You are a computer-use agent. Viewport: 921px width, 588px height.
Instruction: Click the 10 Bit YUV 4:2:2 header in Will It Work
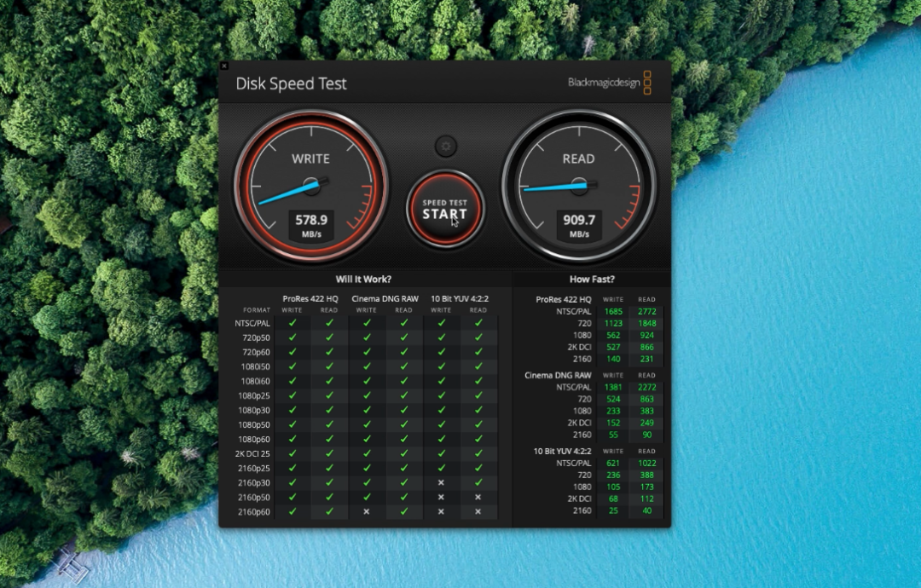(460, 299)
